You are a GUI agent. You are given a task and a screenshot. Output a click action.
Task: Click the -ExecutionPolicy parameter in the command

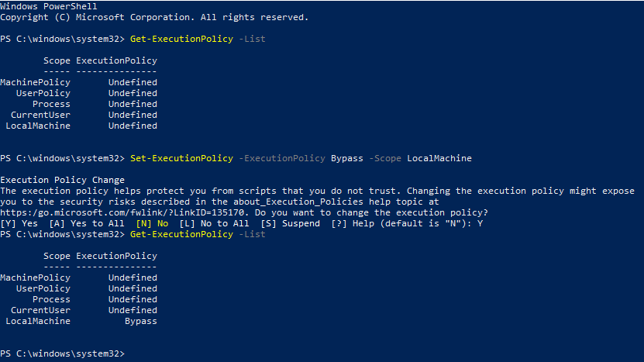[281, 158]
